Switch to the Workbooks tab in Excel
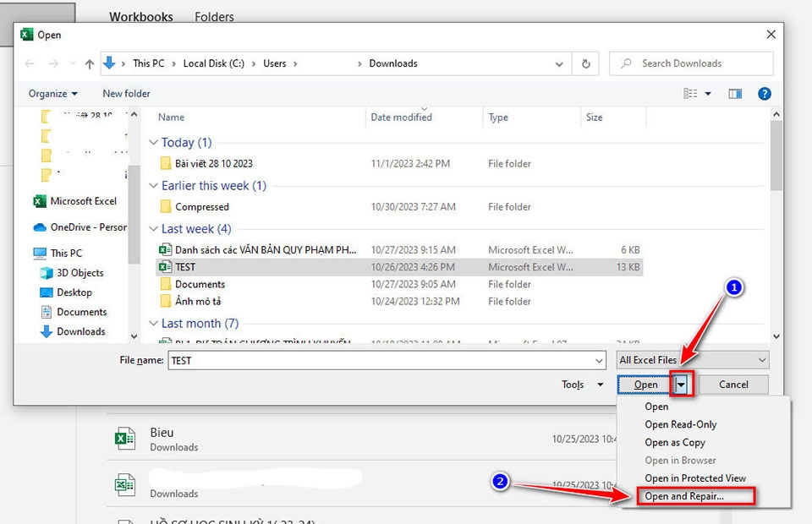812x524 pixels. pyautogui.click(x=141, y=16)
